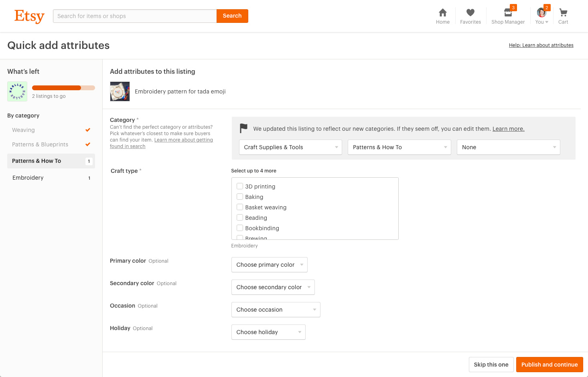This screenshot has height=377, width=588.
Task: Click the flag icon in category notice
Action: tap(243, 128)
